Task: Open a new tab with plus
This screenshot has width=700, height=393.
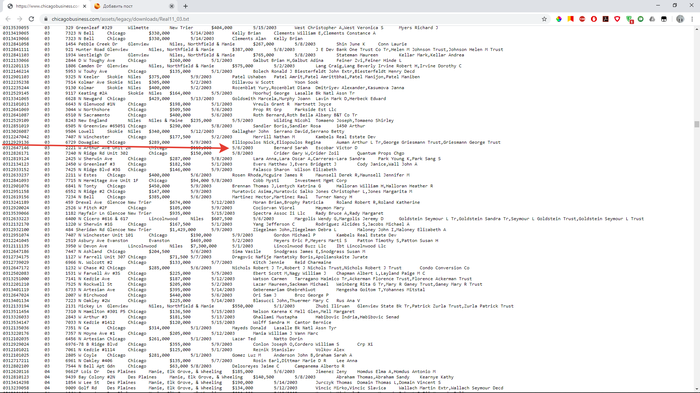Action: click(x=185, y=6)
